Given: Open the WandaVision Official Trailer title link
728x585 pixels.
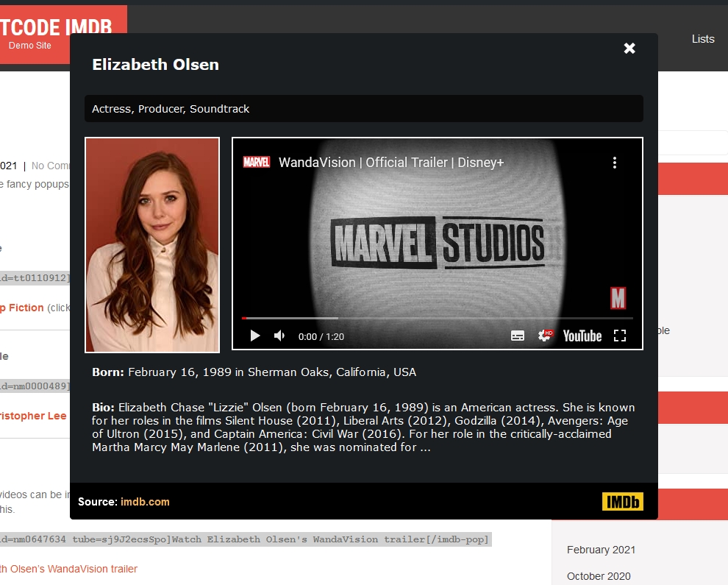Looking at the screenshot, I should tap(391, 162).
